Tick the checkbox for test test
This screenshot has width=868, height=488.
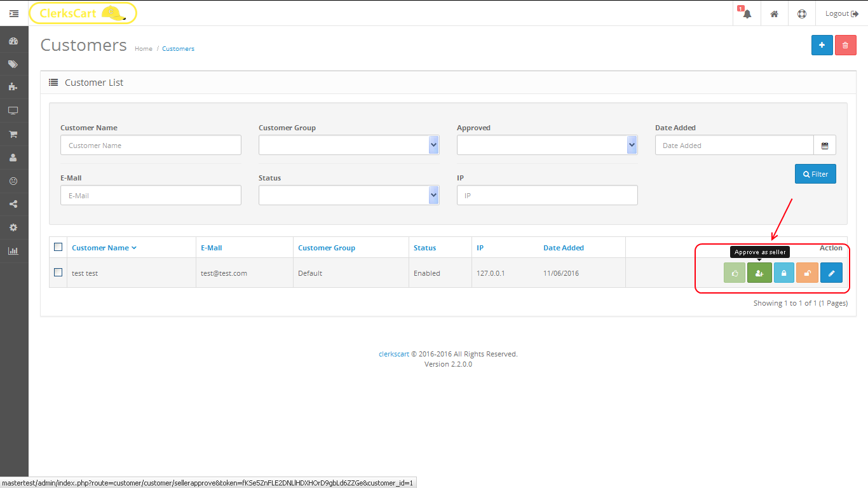(x=58, y=272)
